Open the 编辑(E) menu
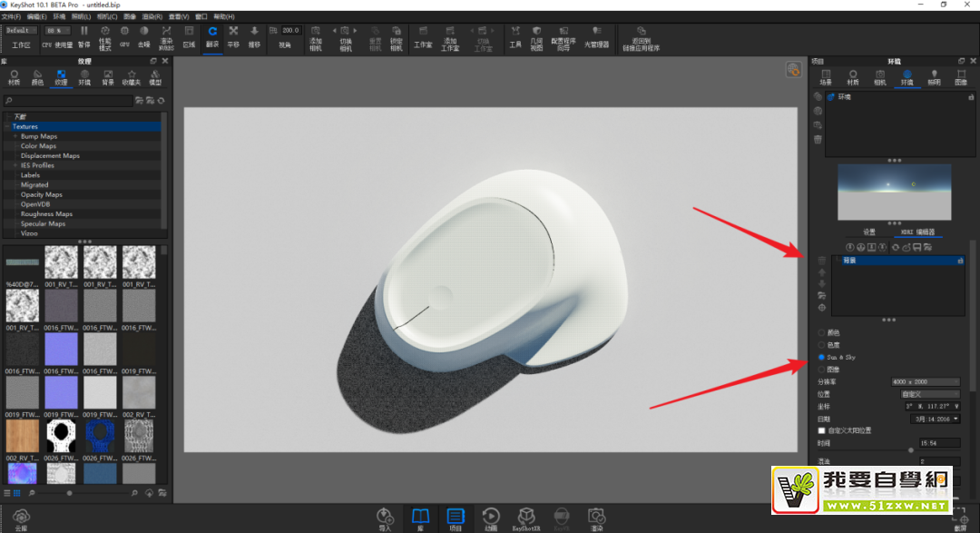This screenshot has height=533, width=980. tap(37, 17)
